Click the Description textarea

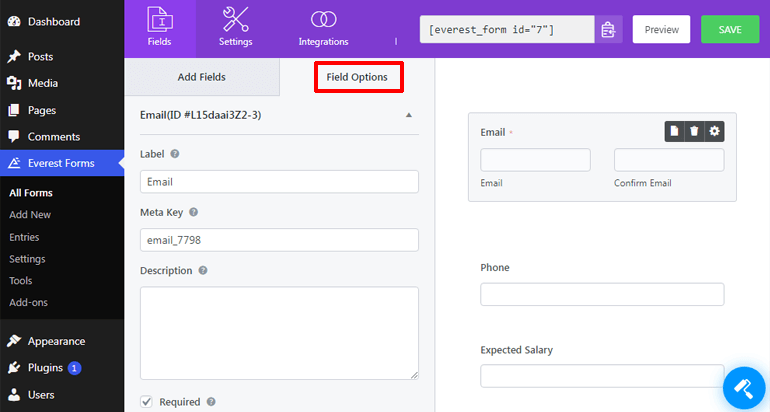(x=279, y=333)
